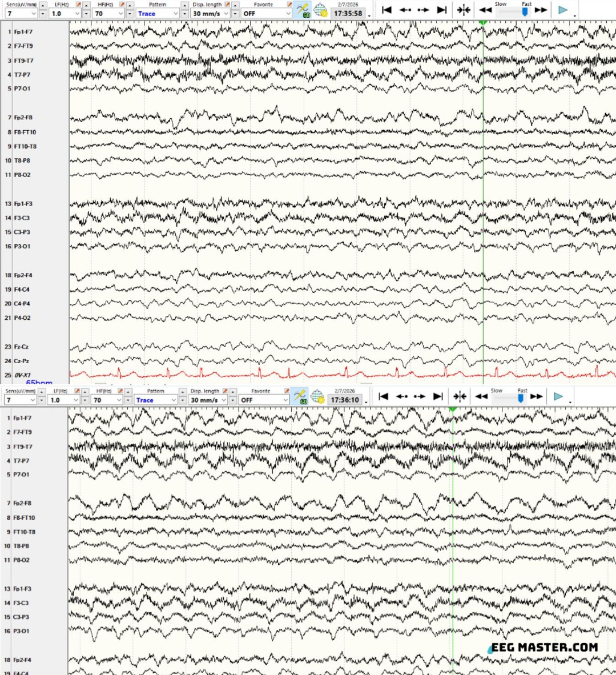Open the electrode map settings icon
The image size is (616, 675).
(320, 10)
